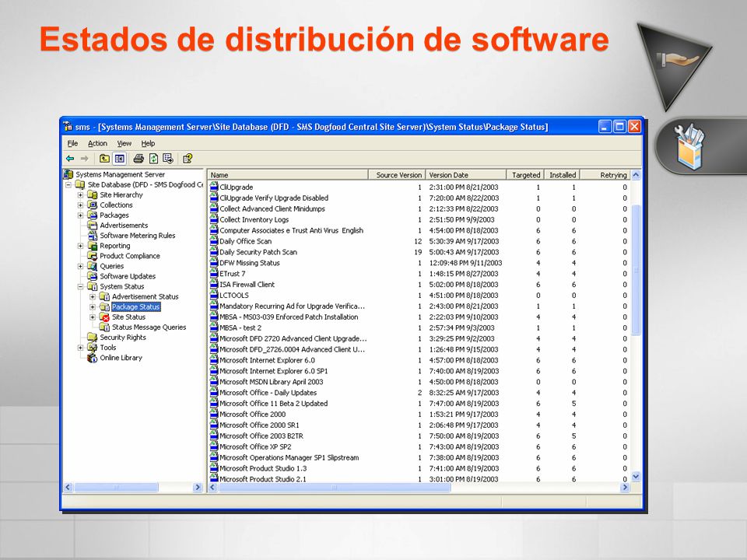Screen dimensions: 747x560
Task: Select the DFW Missing Status package
Action: pyautogui.click(x=419, y=263)
